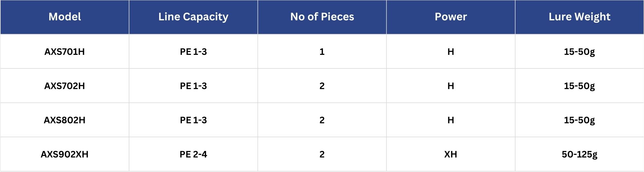The width and height of the screenshot is (644, 172).
Task: Select number of pieces for AXS902XH
Action: [x=322, y=154]
